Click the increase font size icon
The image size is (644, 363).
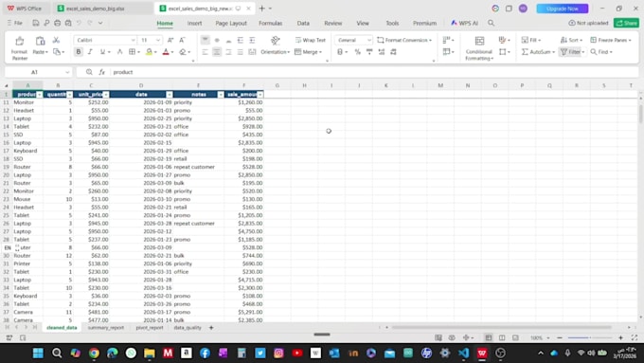(170, 40)
